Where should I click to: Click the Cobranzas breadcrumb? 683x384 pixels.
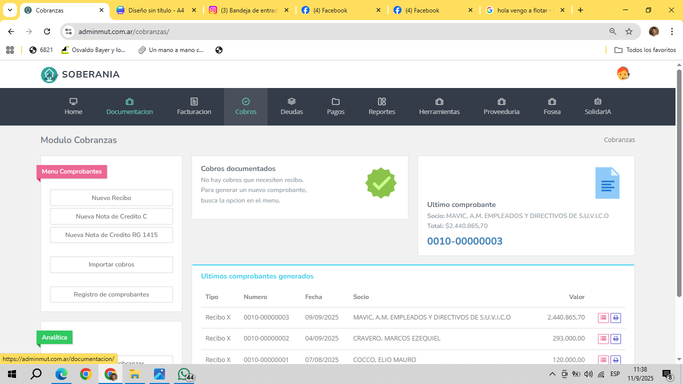(x=619, y=140)
